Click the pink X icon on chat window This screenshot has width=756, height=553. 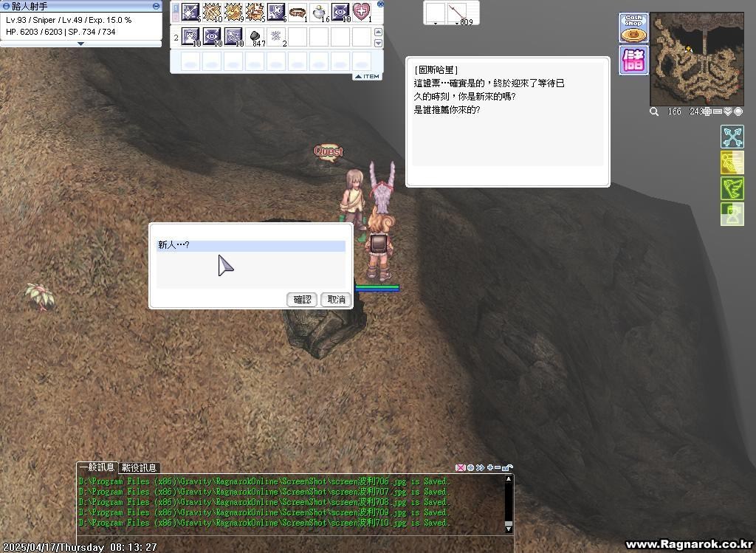(460, 467)
